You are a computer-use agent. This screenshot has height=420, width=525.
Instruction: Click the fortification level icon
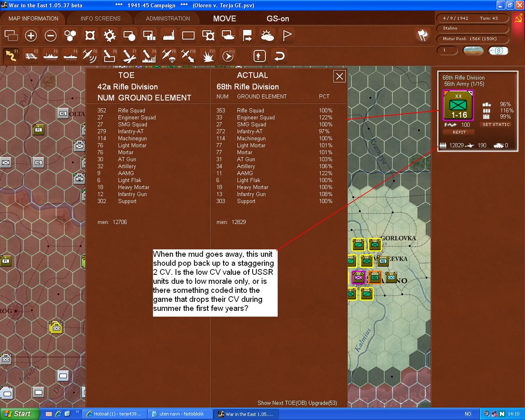pos(90,36)
